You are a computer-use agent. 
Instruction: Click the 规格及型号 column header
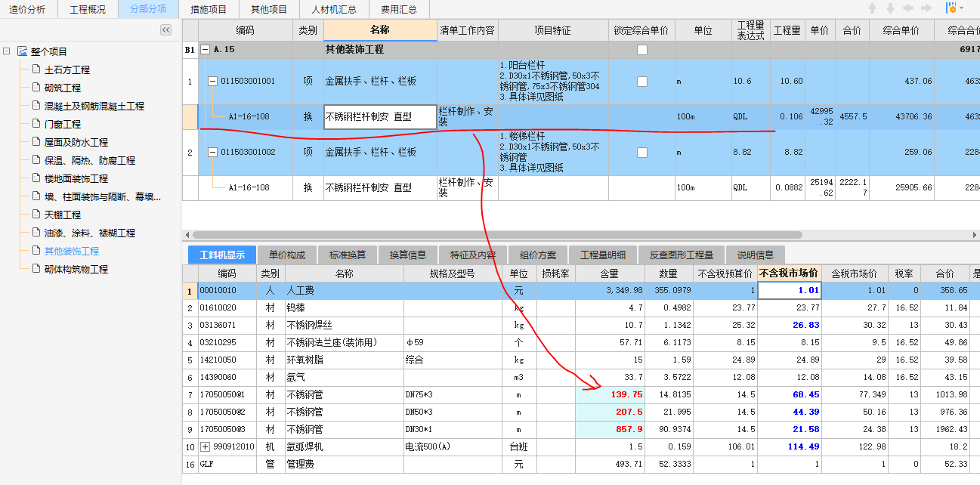(x=453, y=273)
